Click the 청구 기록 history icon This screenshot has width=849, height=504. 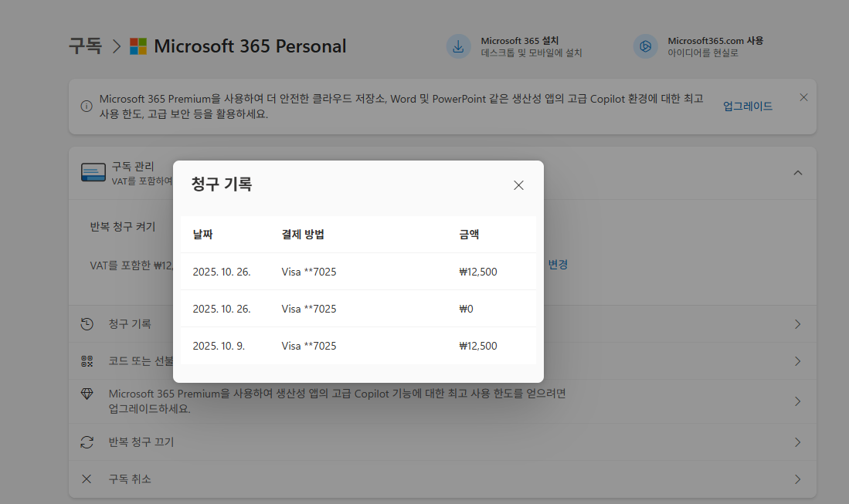coord(87,324)
